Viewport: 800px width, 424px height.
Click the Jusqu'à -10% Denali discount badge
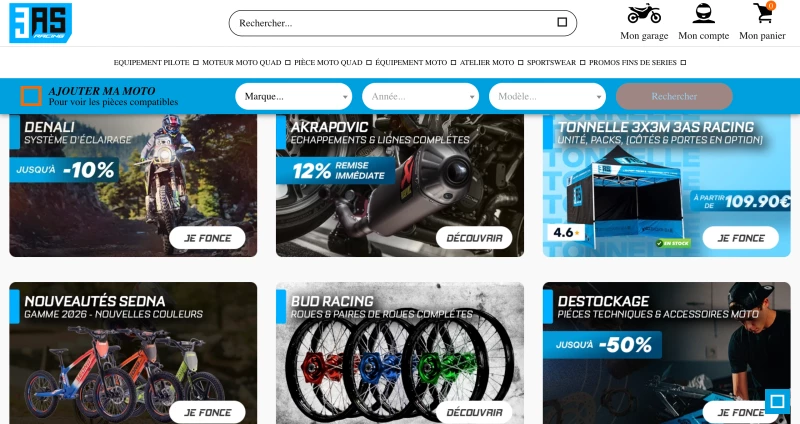[64, 170]
